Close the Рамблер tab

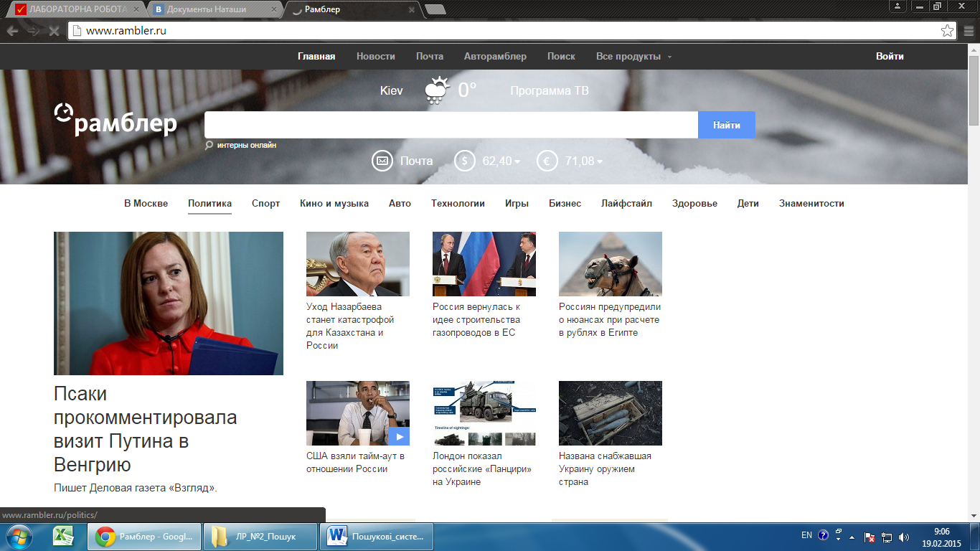click(411, 10)
